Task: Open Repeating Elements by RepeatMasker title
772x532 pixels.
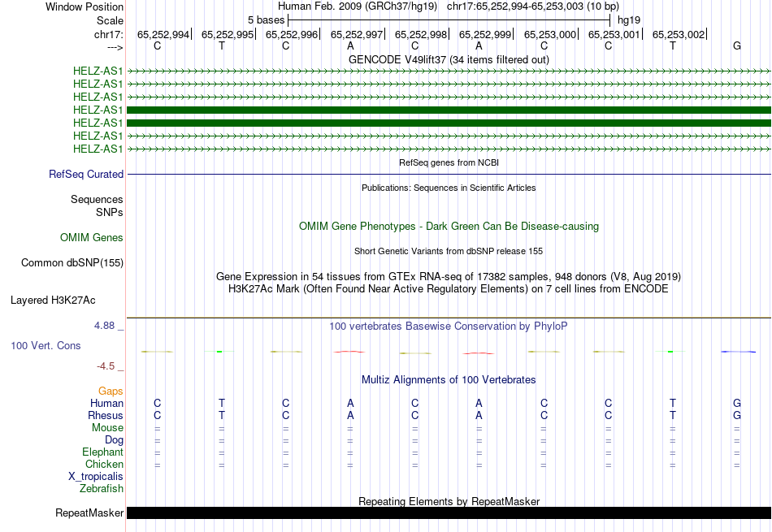Action: [x=449, y=501]
